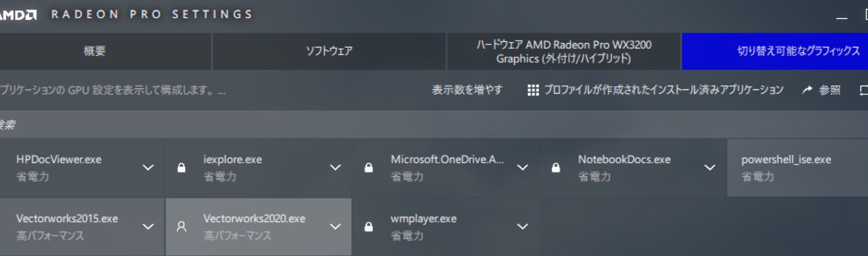Click the grid icon for installed profiled applications
Screen dimensions: 868x256
pos(533,90)
